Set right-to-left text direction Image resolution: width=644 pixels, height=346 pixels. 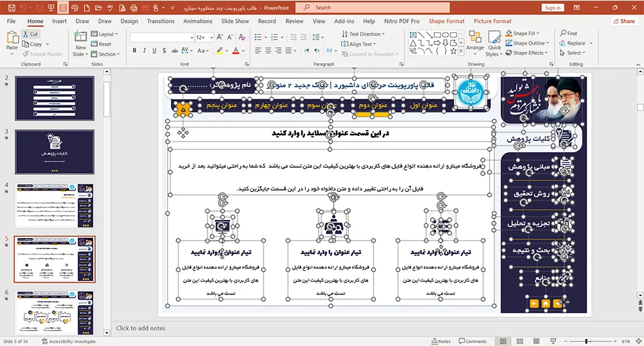[317, 50]
